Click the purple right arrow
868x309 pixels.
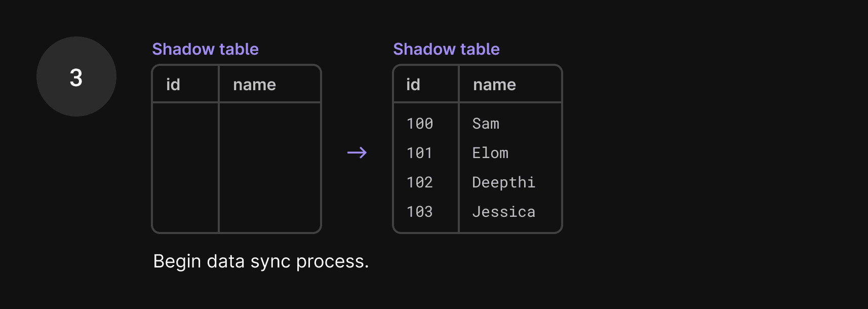[357, 152]
